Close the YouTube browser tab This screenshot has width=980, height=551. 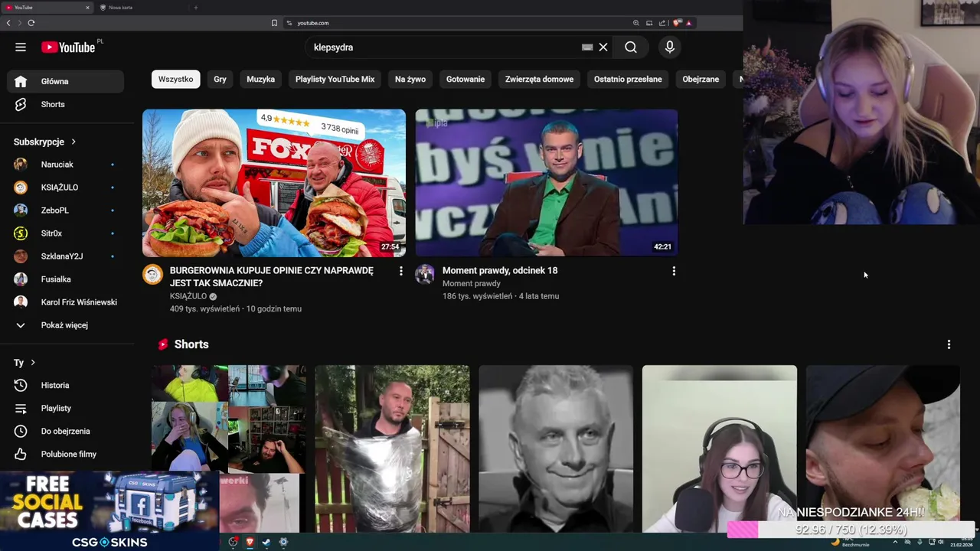87,8
